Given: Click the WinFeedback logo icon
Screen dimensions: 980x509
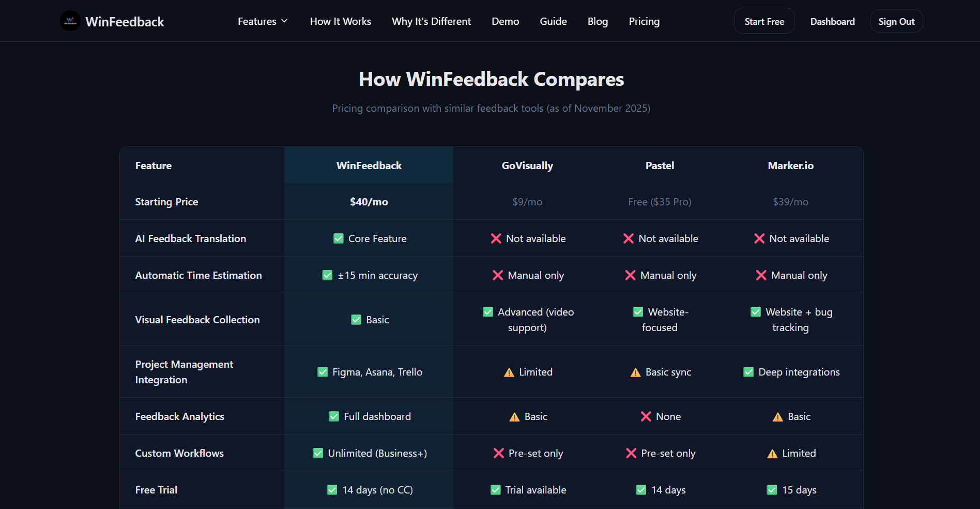Looking at the screenshot, I should pyautogui.click(x=70, y=21).
